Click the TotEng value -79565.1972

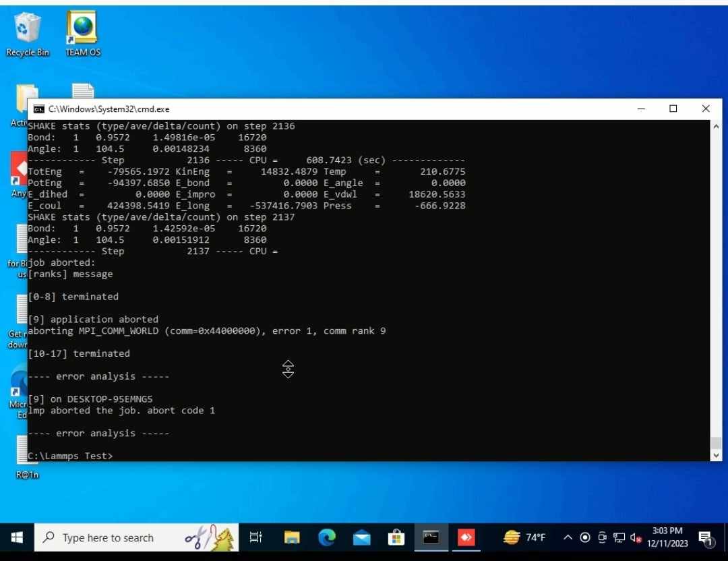(x=138, y=172)
